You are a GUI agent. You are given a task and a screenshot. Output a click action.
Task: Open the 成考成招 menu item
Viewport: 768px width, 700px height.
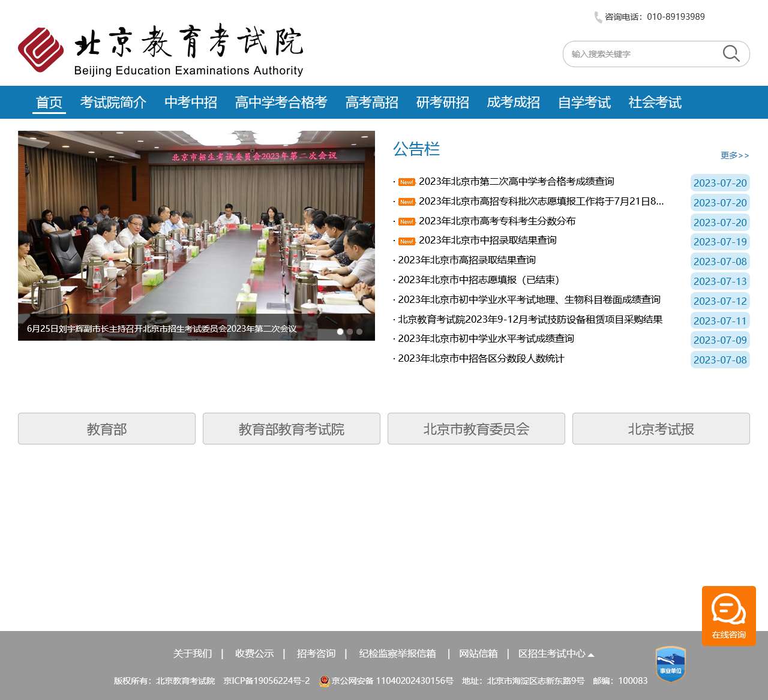[514, 103]
